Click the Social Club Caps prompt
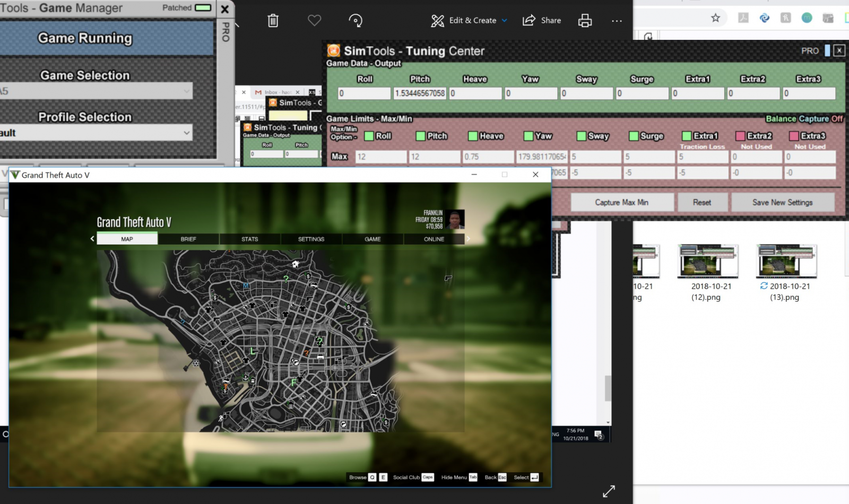Screen dimensions: 849x504 pyautogui.click(x=413, y=477)
